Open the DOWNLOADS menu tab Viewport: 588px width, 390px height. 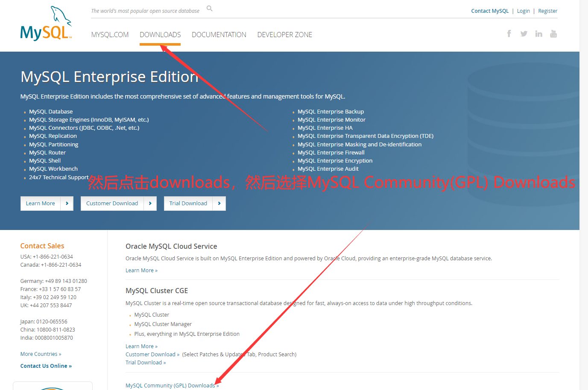pos(160,35)
